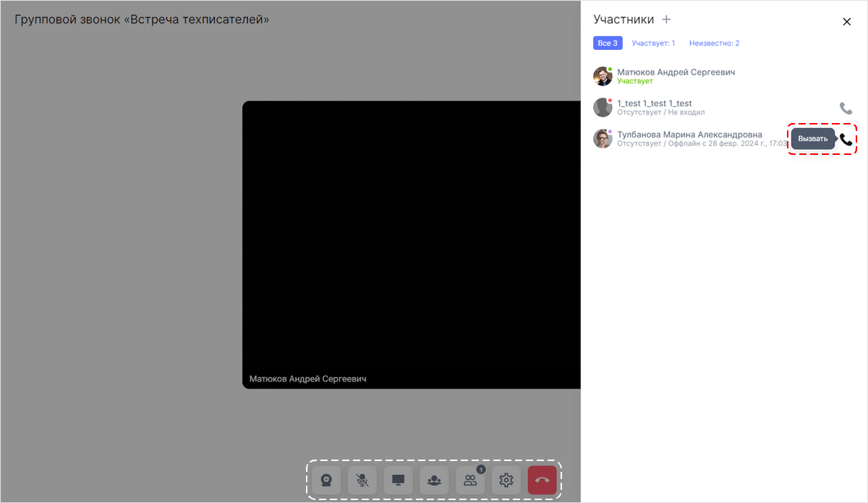Select the 'Все 3' filter tab
Viewport: 868px width, 503px height.
coord(608,43)
